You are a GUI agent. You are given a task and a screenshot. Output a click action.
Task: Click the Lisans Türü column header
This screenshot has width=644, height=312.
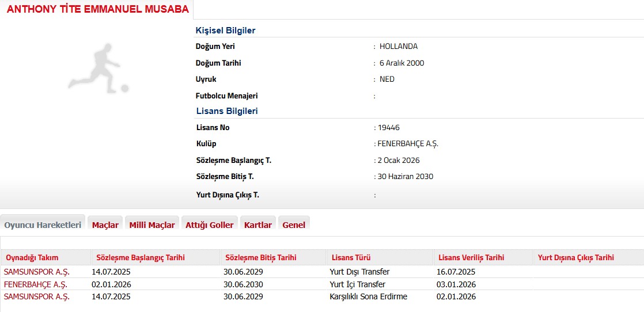(x=351, y=258)
